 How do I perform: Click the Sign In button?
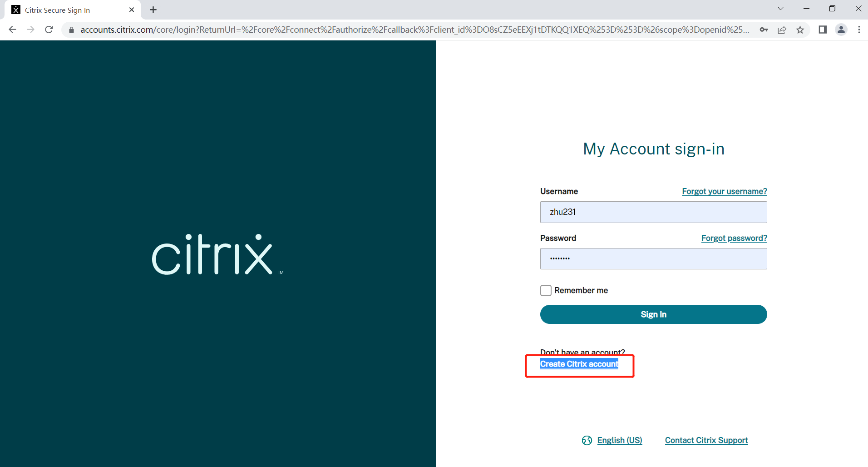coord(653,314)
